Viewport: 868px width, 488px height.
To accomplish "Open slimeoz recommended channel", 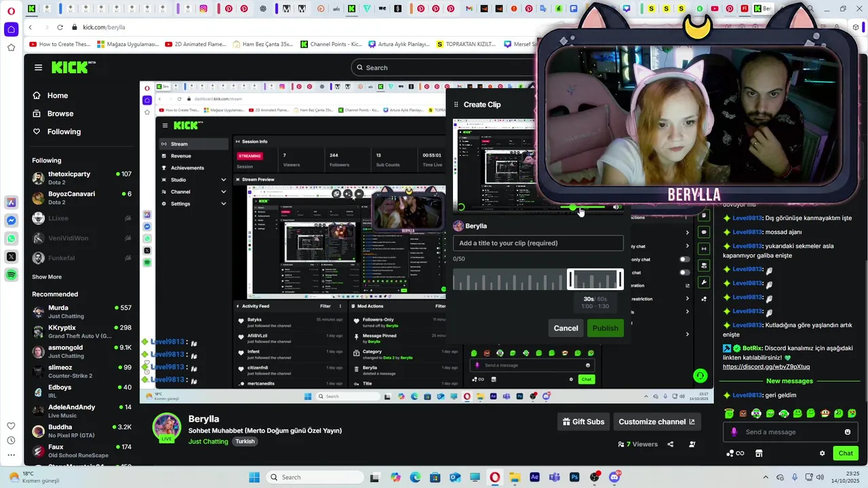I will tap(81, 371).
